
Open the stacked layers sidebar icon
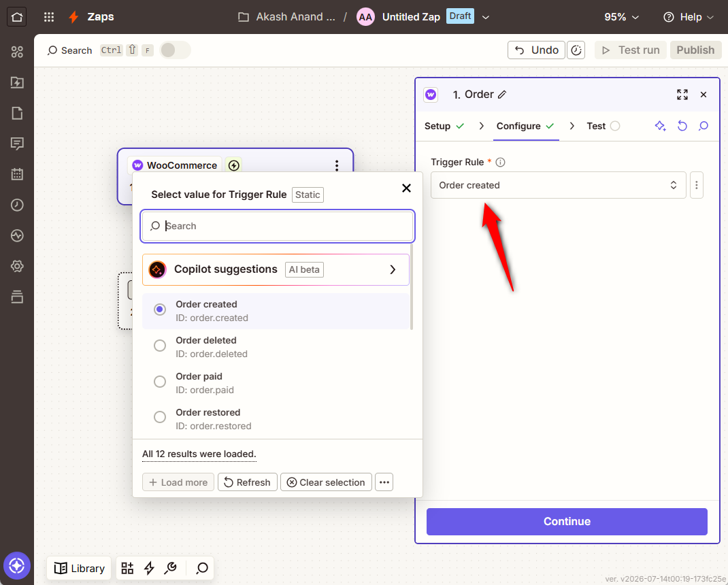coord(17,297)
